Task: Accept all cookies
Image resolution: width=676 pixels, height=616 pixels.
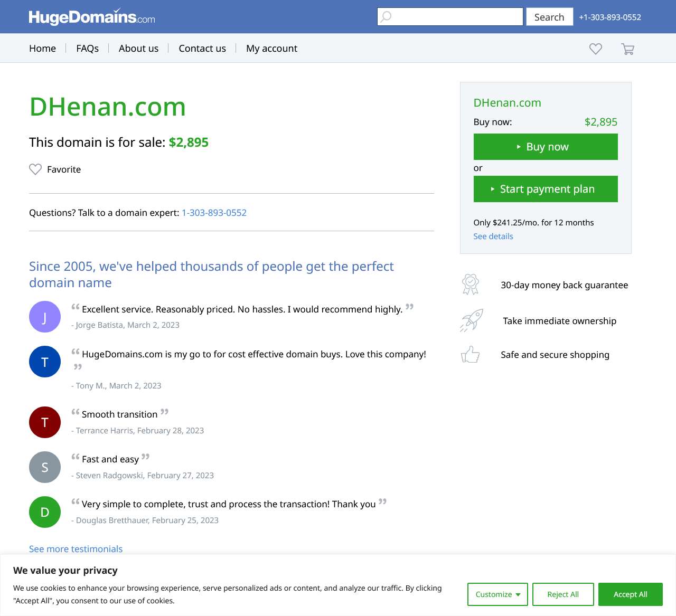Action: (630, 594)
